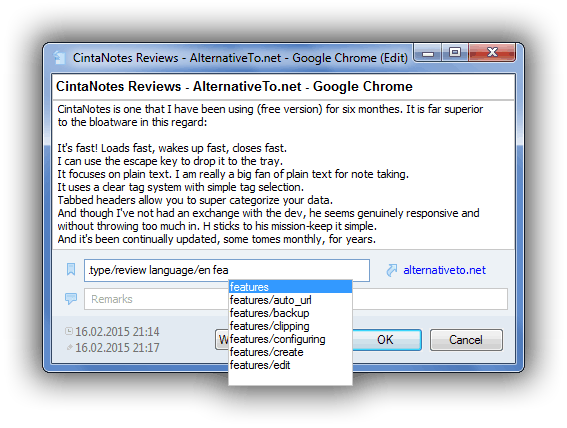Viewport: 567px width, 428px height.
Task: Click the CintaNotes icon in title bar
Action: (x=60, y=57)
